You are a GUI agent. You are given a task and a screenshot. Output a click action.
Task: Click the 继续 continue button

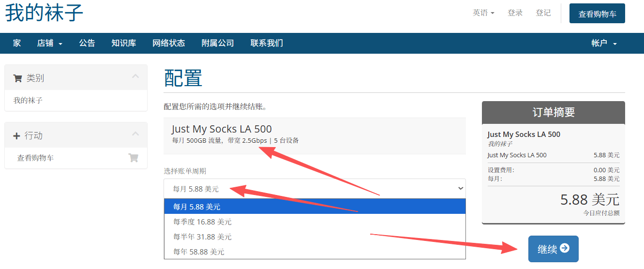pos(553,249)
